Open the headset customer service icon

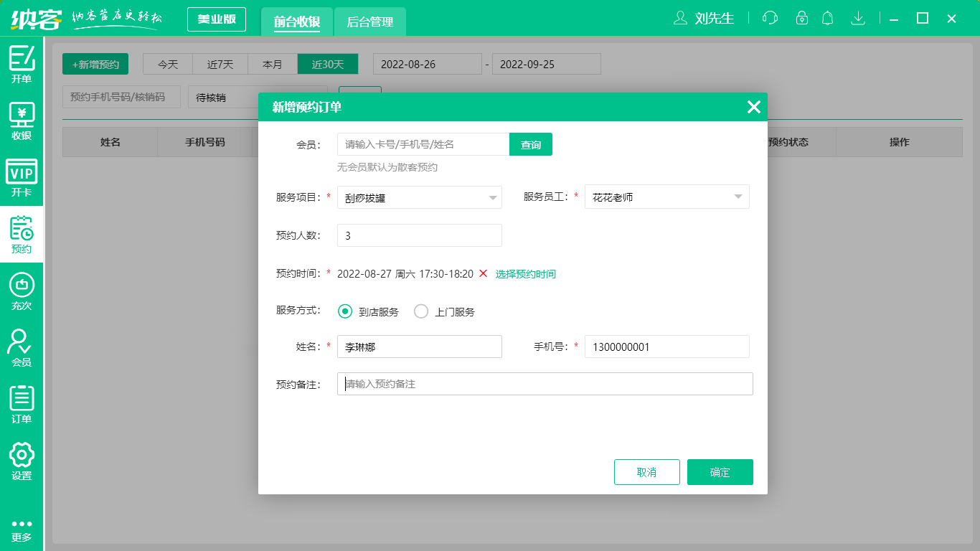[770, 18]
